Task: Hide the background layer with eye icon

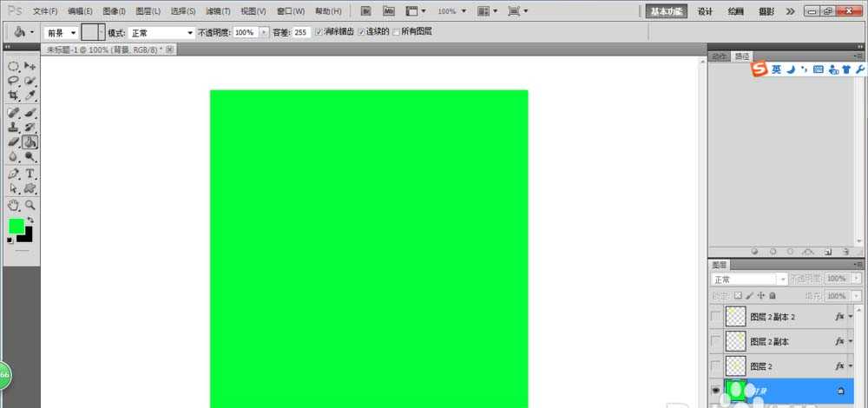Action: [x=715, y=391]
